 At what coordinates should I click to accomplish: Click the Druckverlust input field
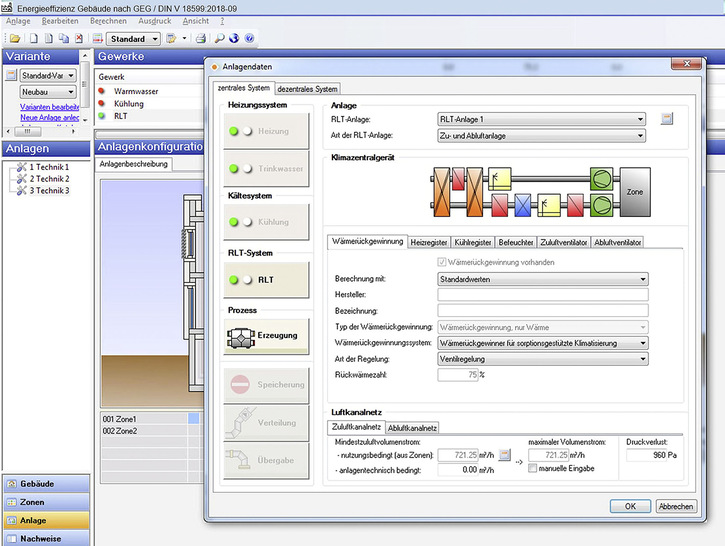pyautogui.click(x=652, y=455)
